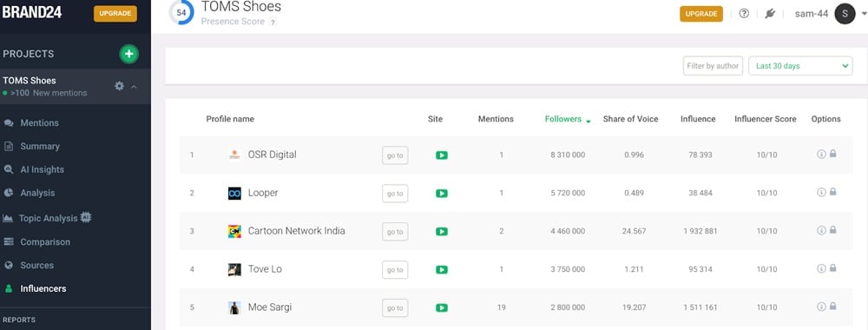Click OSR Digital profile avatar

pos(234,155)
